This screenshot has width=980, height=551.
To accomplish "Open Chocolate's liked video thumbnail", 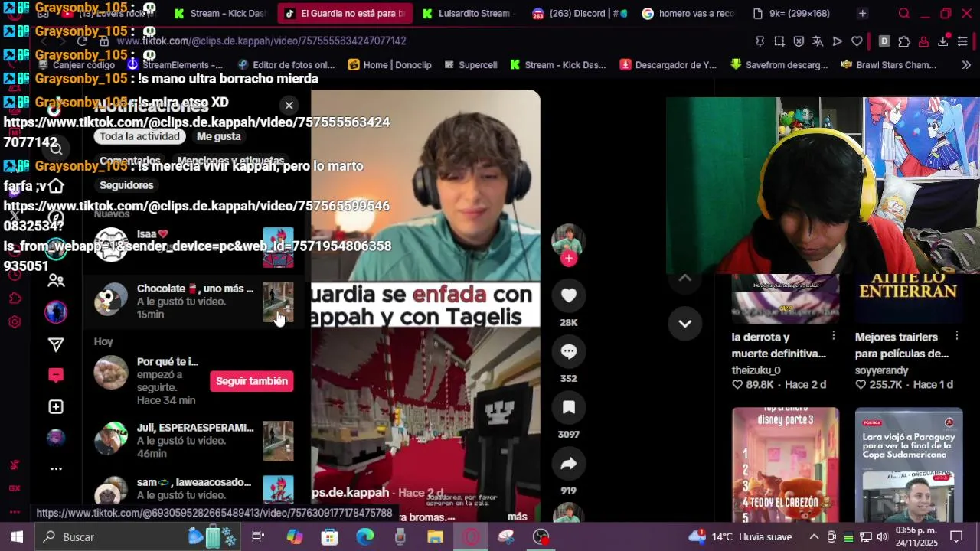I will (278, 302).
